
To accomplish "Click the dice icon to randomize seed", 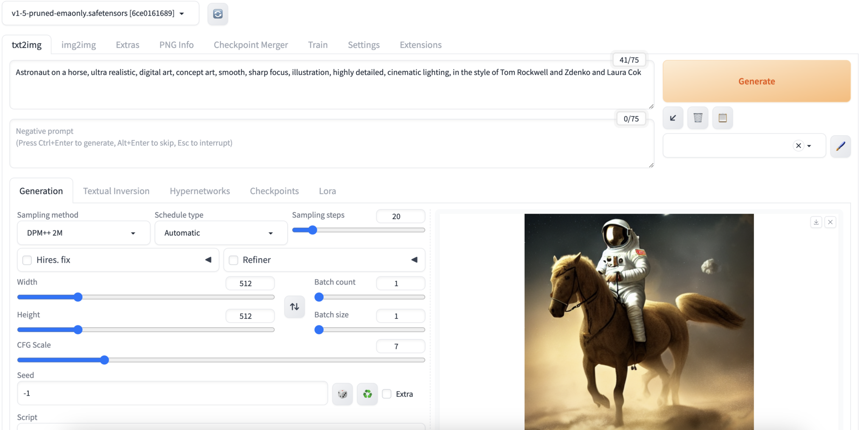I will point(342,394).
